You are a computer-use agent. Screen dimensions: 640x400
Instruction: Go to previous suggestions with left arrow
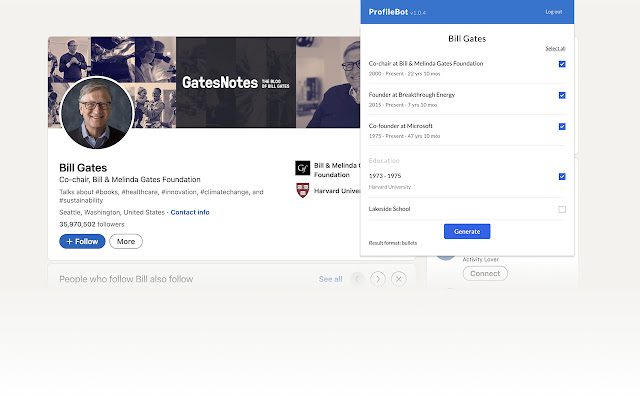pos(357,279)
